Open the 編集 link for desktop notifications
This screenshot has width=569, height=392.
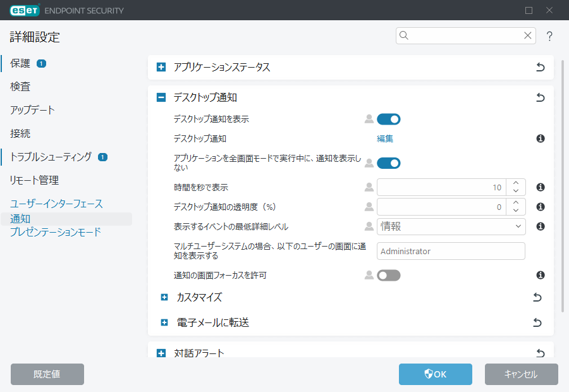click(x=385, y=138)
